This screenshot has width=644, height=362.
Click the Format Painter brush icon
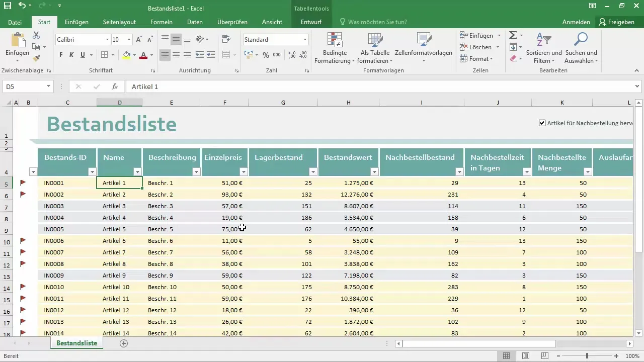(x=36, y=58)
